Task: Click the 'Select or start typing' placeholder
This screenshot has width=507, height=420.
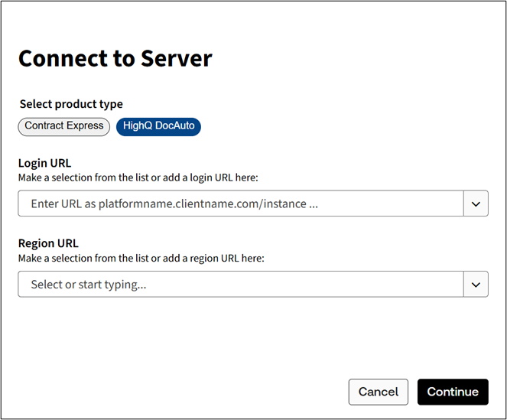Action: [x=89, y=285]
